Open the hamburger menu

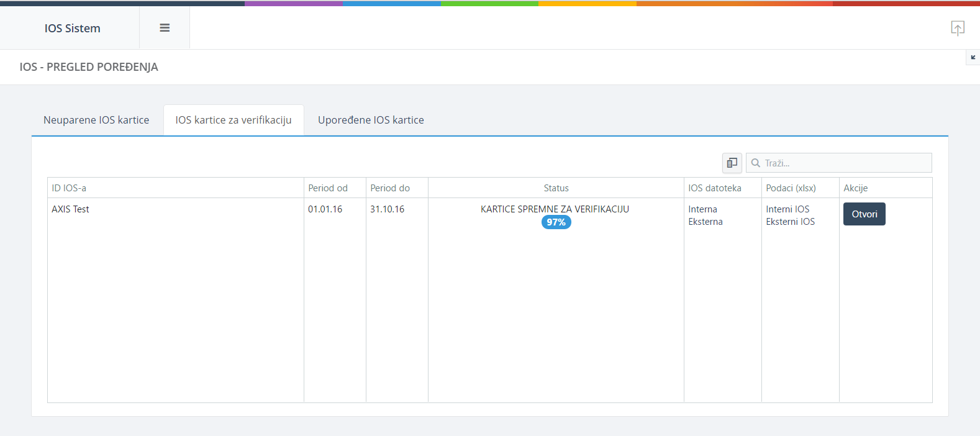(165, 28)
